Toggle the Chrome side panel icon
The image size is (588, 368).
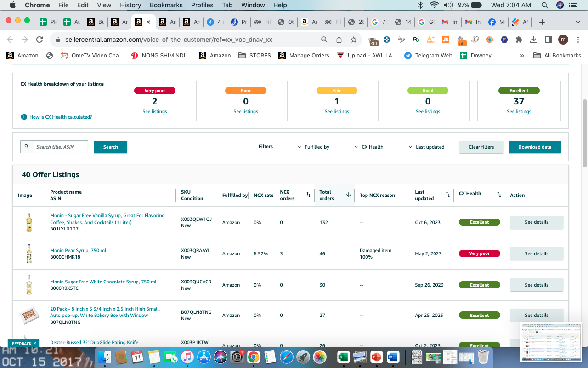click(548, 40)
